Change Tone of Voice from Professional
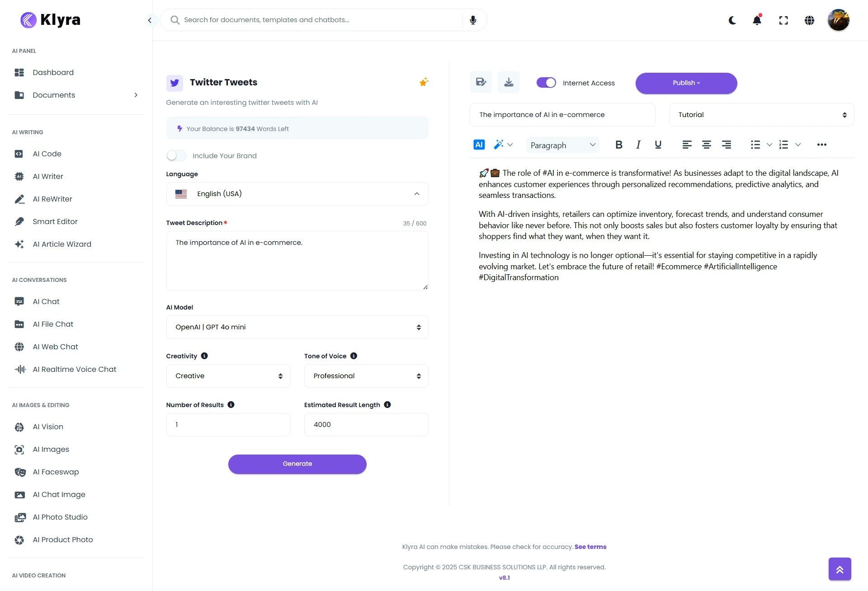Viewport: 868px width, 591px height. pos(366,375)
